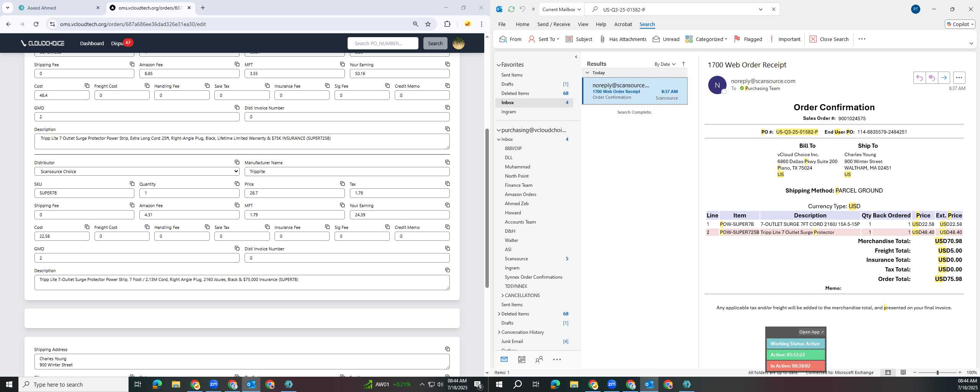Open Dashboard link in CloudChoice
The height and width of the screenshot is (392, 980).
[x=92, y=43]
